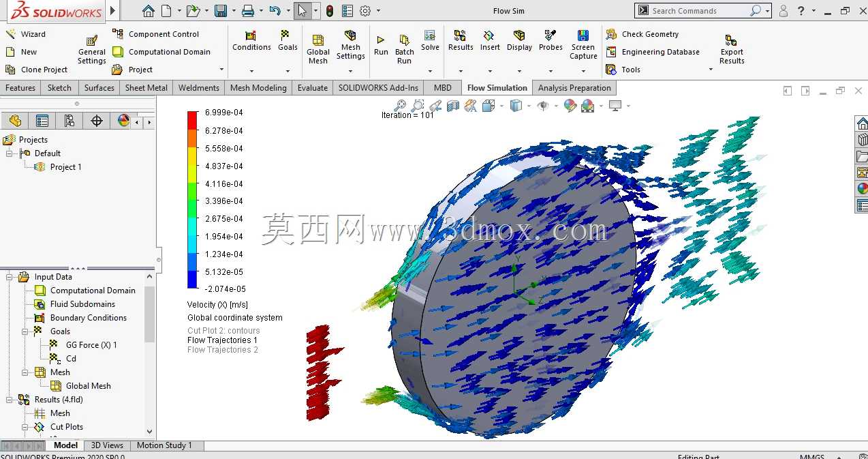Image resolution: width=868 pixels, height=459 pixels.
Task: Open Batch Run
Action: coord(404,49)
